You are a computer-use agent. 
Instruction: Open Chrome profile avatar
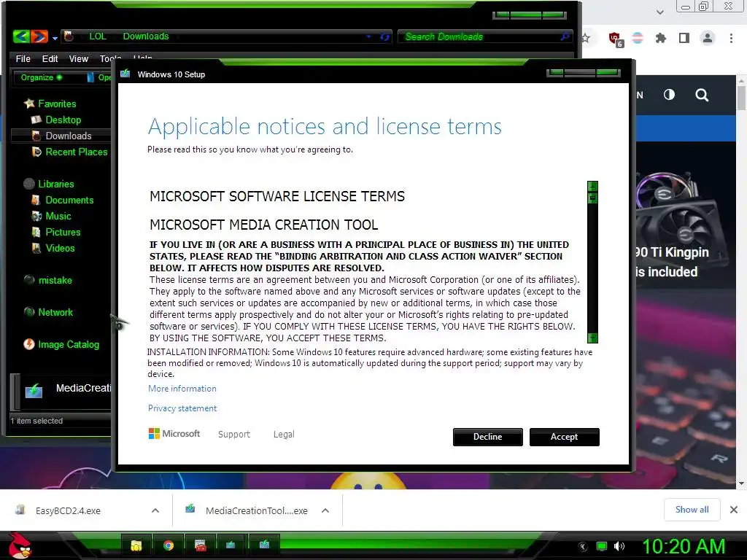click(708, 38)
